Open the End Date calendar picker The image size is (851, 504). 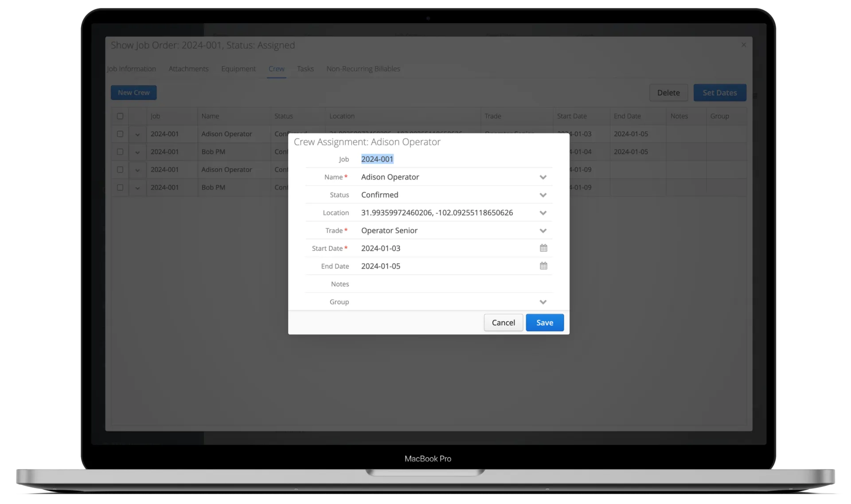(x=543, y=266)
